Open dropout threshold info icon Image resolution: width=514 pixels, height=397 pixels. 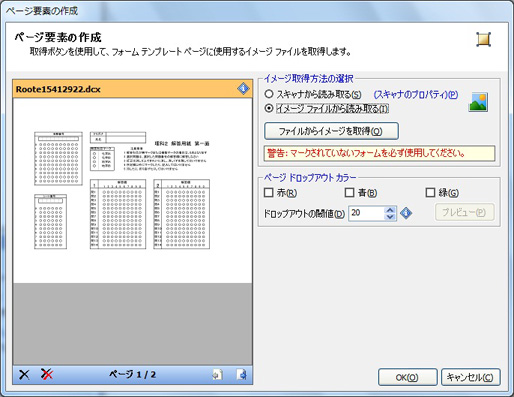[x=406, y=213]
